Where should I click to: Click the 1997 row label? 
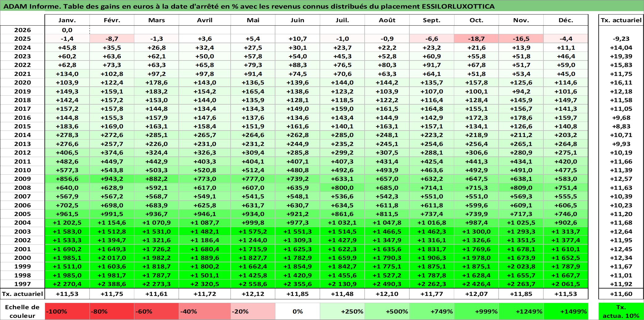pyautogui.click(x=23, y=284)
